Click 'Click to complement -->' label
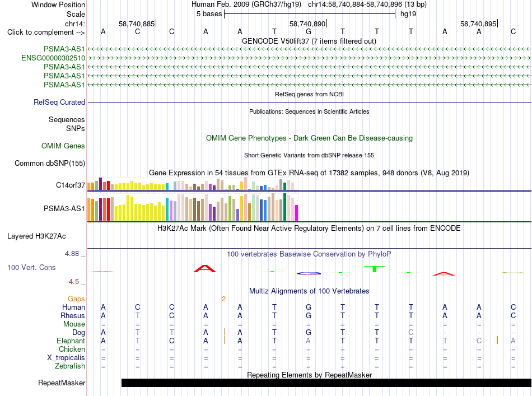The image size is (532, 396). 46,32
